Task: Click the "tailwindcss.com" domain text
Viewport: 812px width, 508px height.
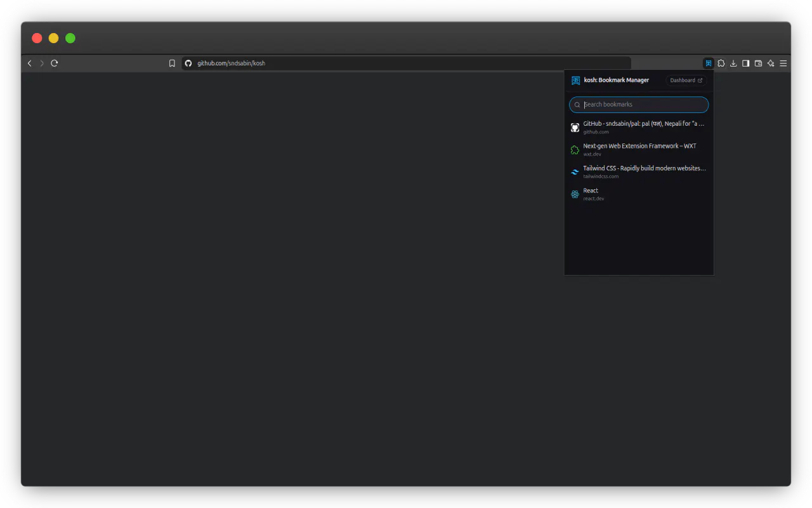Action: (x=601, y=177)
